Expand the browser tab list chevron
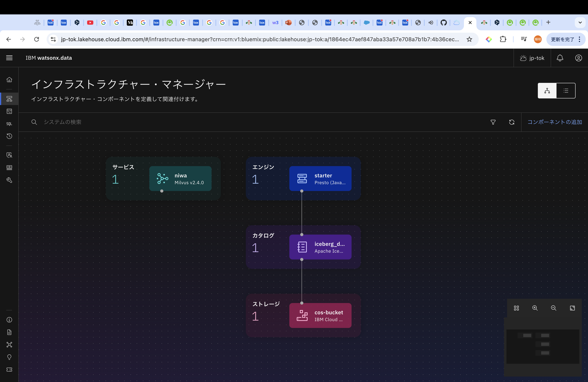 point(580,23)
